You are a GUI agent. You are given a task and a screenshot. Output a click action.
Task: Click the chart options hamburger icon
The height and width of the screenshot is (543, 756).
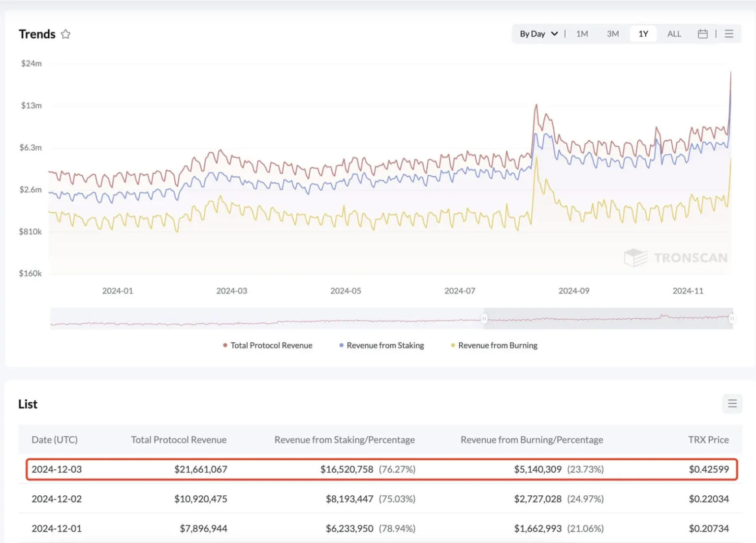point(729,33)
